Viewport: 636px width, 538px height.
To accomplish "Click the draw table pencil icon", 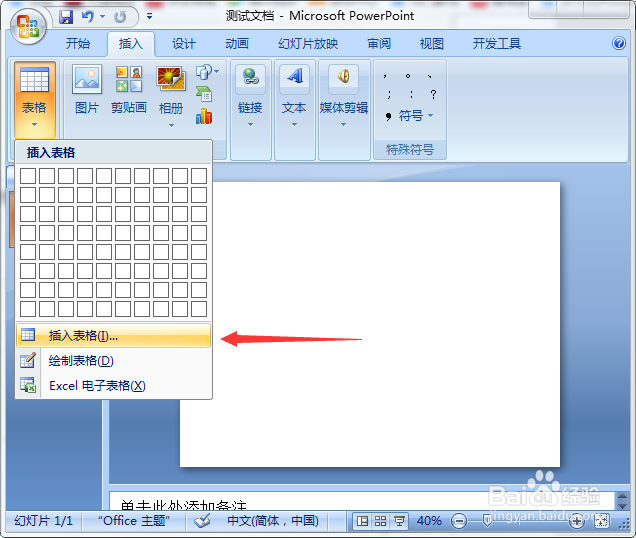I will tap(28, 360).
